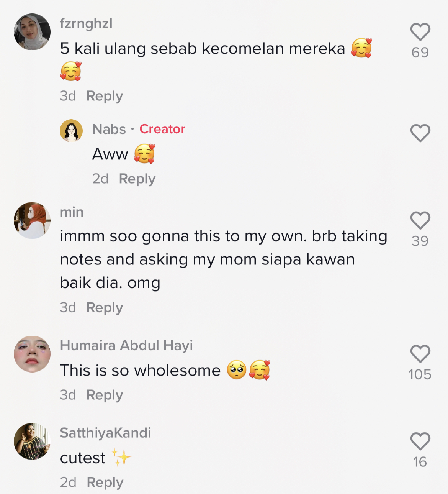Reply to Nabs' "Aww" comment
The height and width of the screenshot is (494, 448).
pos(137,179)
